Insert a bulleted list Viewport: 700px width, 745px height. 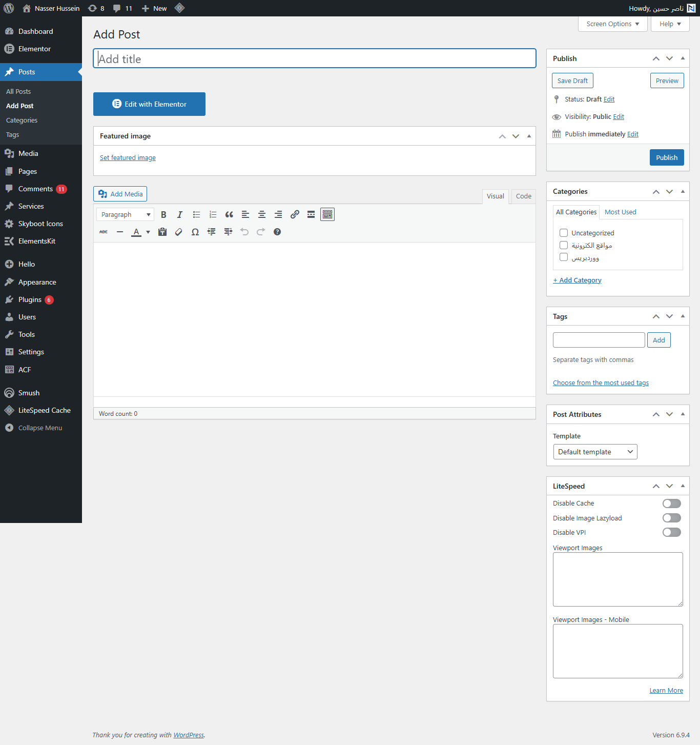[196, 214]
